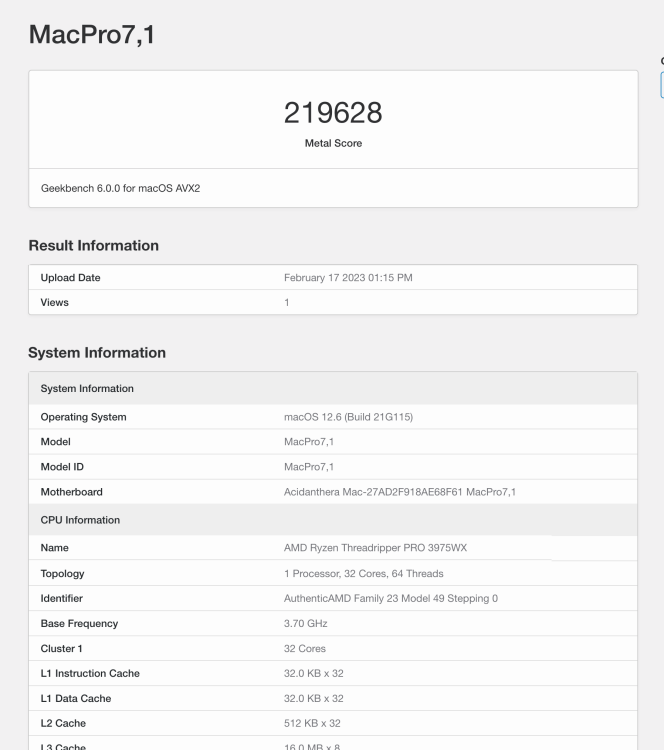Click the Identifier label
This screenshot has width=664, height=750.
62,598
